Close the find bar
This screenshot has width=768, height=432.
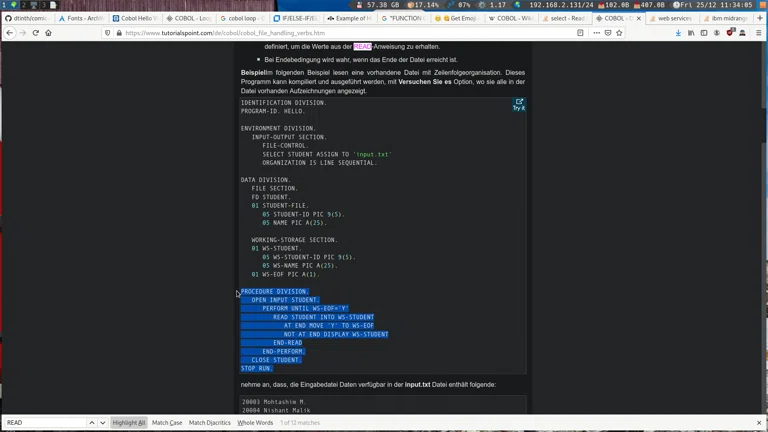point(759,423)
